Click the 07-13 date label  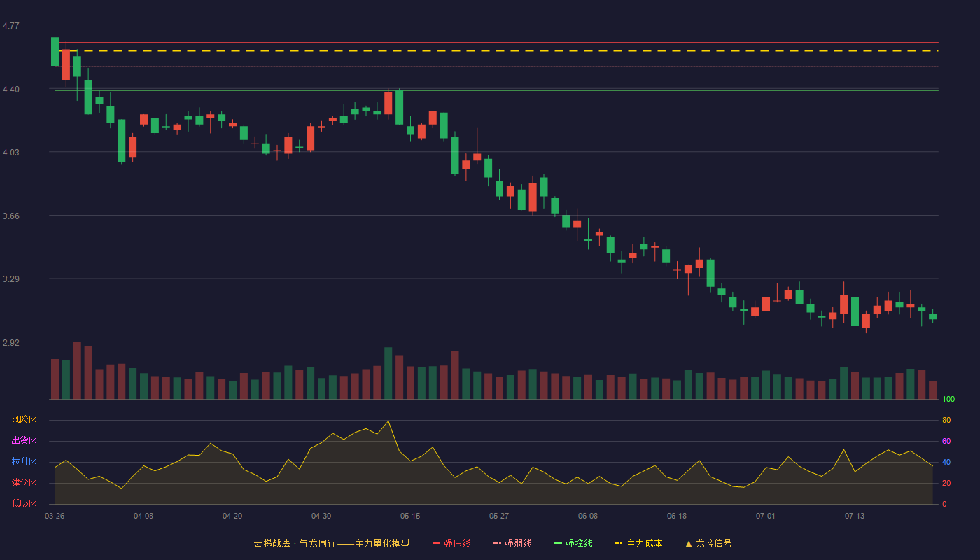point(855,516)
